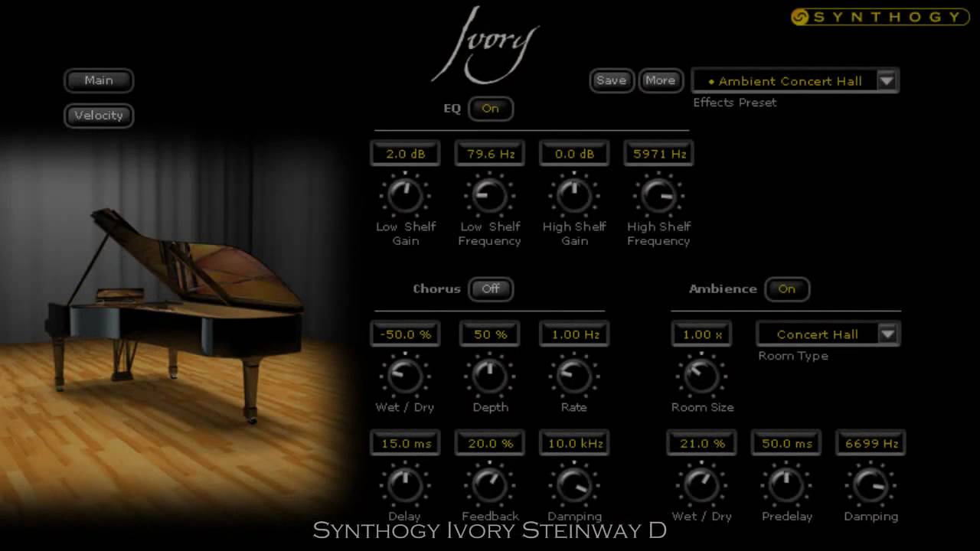The width and height of the screenshot is (980, 551).
Task: Select the 15.0 ms Delay value field
Action: point(405,443)
